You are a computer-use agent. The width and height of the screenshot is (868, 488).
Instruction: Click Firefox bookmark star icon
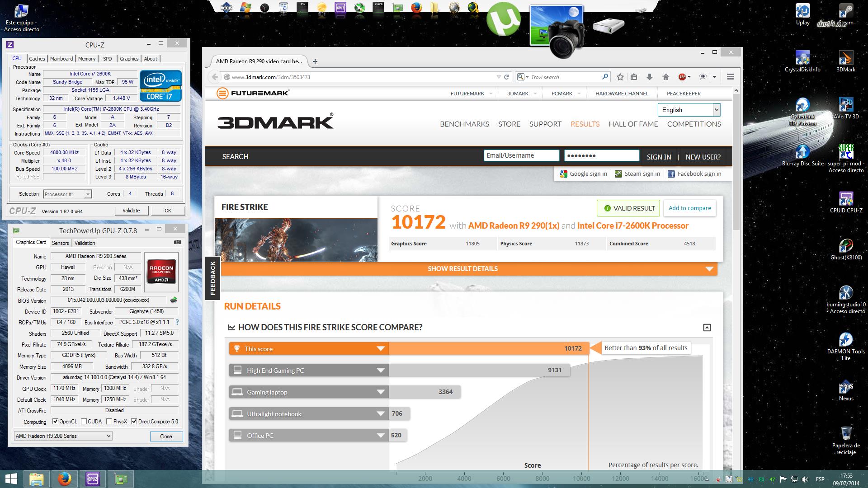pos(620,77)
